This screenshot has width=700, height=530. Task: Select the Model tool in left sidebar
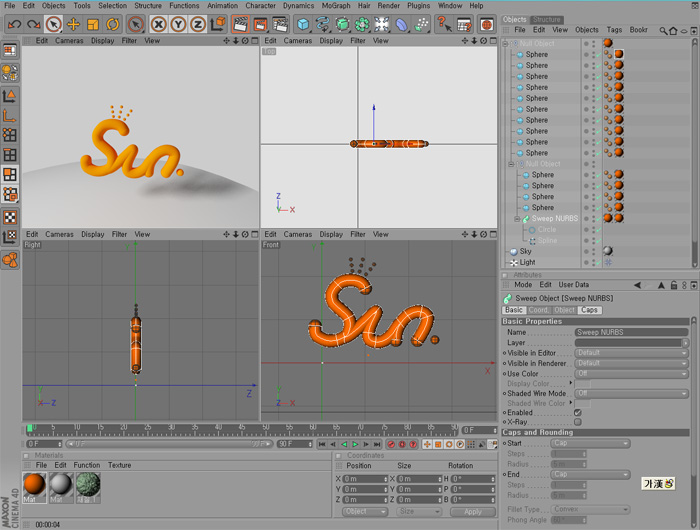[x=10, y=96]
